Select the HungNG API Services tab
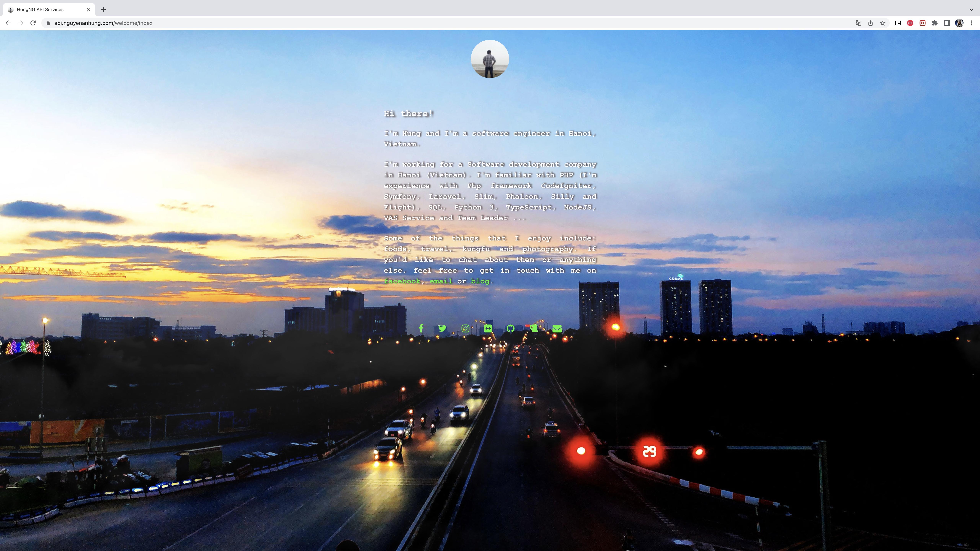The height and width of the screenshot is (551, 980). click(x=46, y=10)
